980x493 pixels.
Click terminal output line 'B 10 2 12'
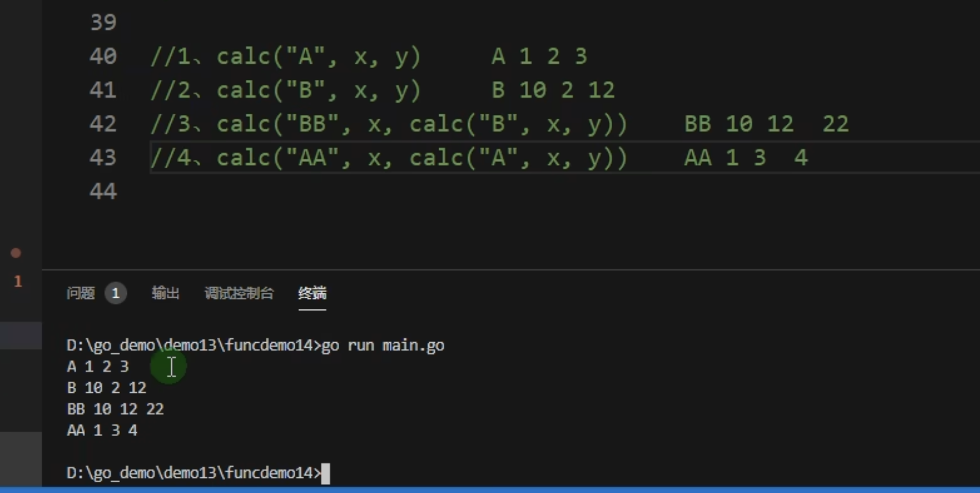tap(106, 388)
